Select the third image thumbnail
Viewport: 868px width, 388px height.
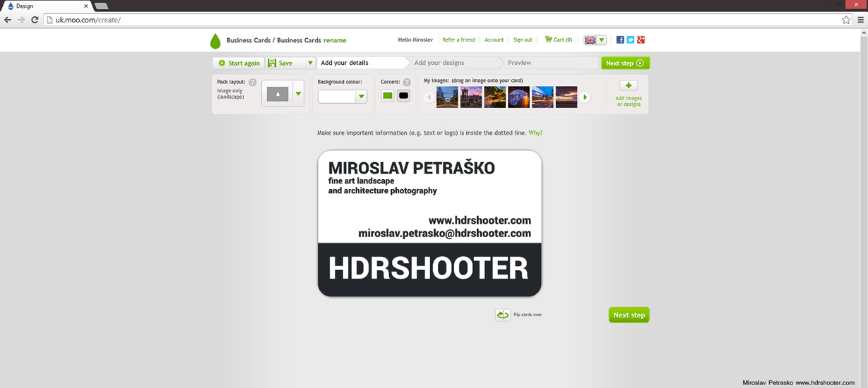tap(495, 97)
